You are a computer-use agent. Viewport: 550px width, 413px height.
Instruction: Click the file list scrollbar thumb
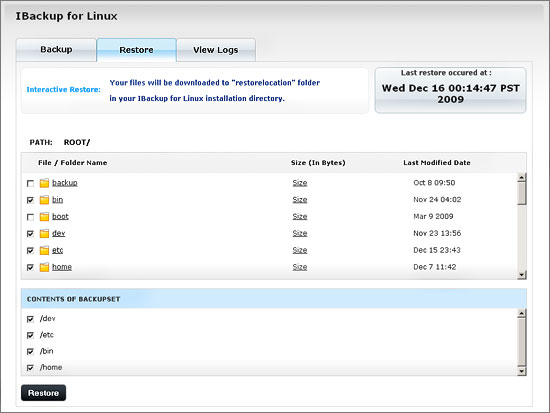click(x=522, y=193)
